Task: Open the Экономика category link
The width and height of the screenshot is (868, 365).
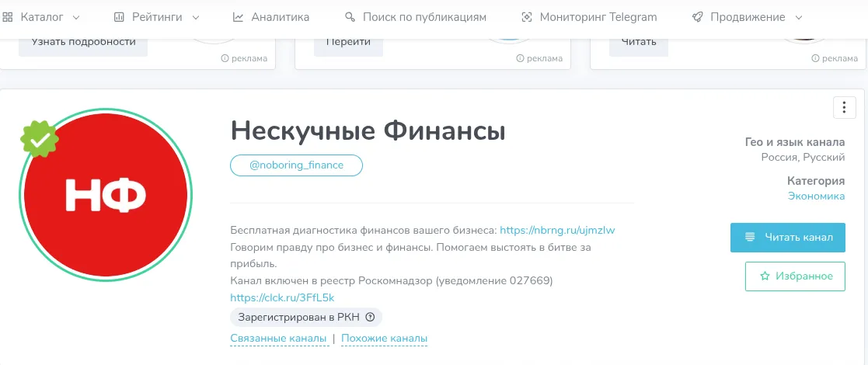Action: (x=817, y=196)
